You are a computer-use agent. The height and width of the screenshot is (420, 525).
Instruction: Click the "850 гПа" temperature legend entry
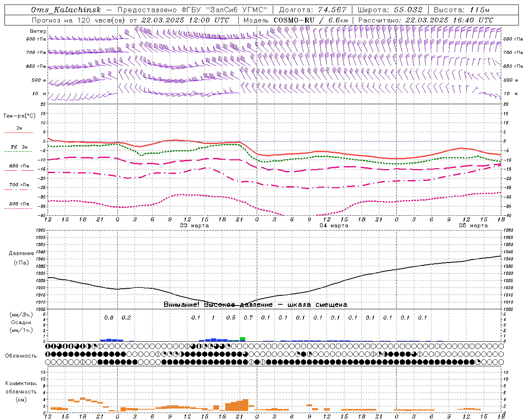coord(19,166)
